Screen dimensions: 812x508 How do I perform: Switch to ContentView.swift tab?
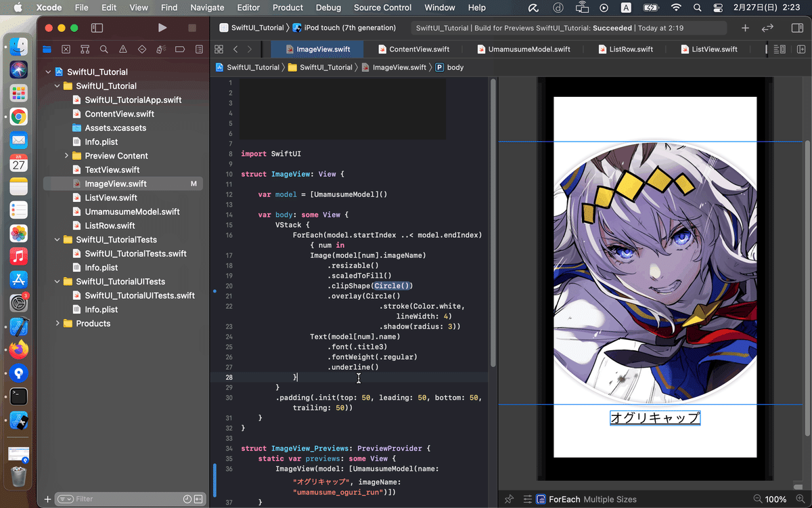tap(413, 49)
